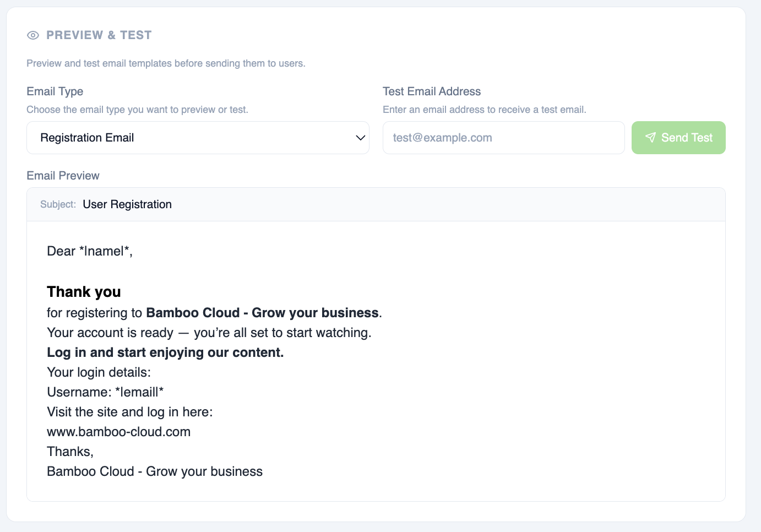Click the PREVIEW & TEST heading

pos(99,35)
